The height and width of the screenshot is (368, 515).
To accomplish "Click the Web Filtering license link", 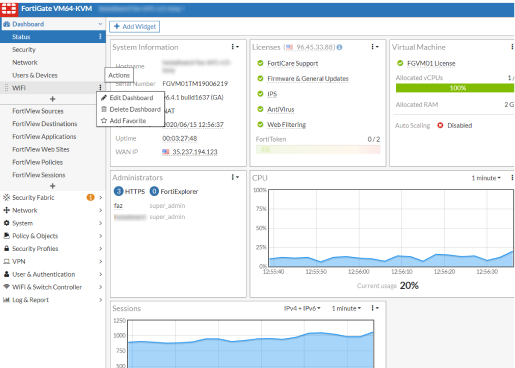I will (286, 125).
